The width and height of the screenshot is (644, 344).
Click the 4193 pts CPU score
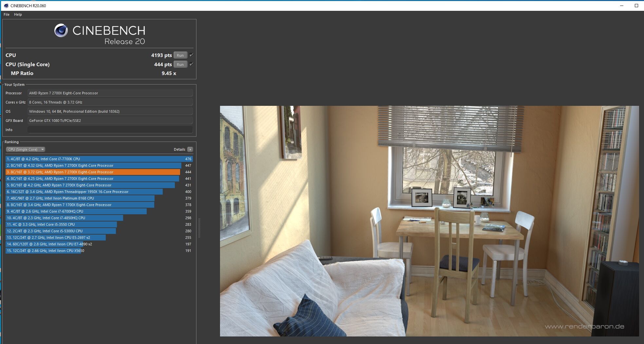pos(161,55)
